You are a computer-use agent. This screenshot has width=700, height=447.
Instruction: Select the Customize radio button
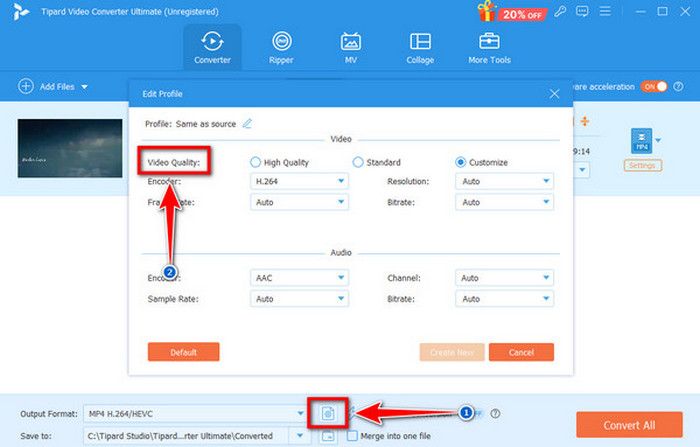(461, 162)
